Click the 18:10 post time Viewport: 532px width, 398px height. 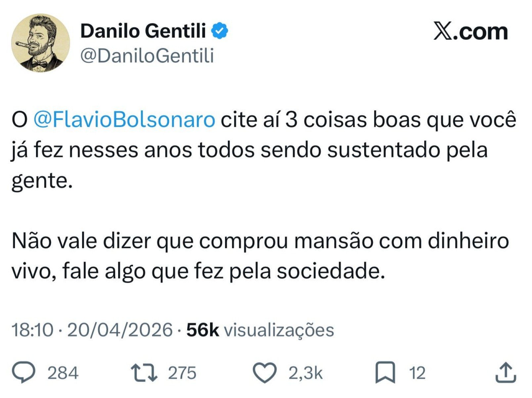(32, 330)
